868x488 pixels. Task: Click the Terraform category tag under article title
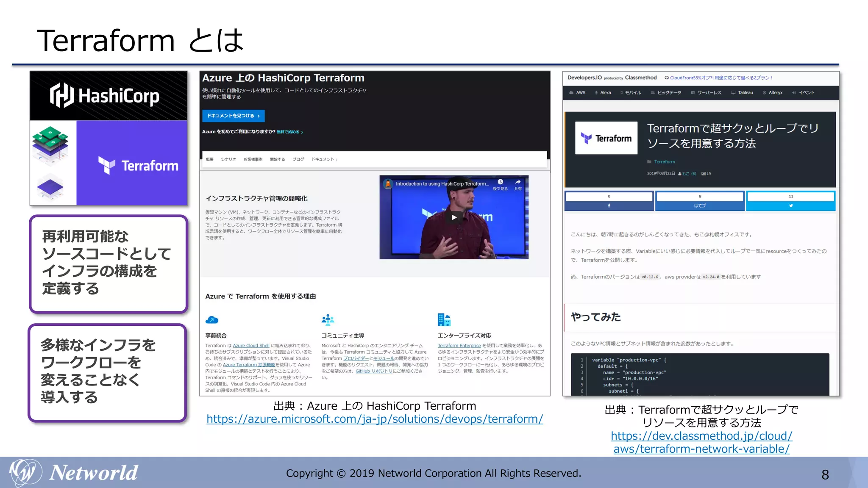tap(664, 162)
